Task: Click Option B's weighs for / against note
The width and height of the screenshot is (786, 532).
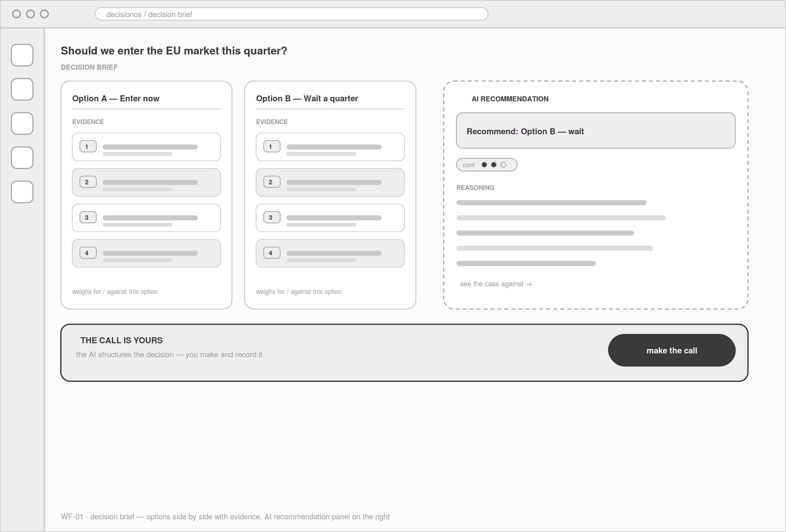Action: 299,291
